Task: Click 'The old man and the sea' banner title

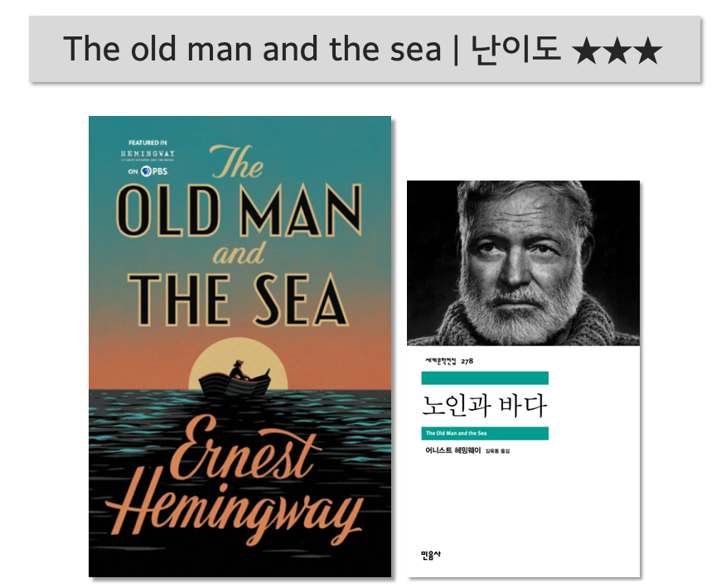Action: tap(252, 49)
